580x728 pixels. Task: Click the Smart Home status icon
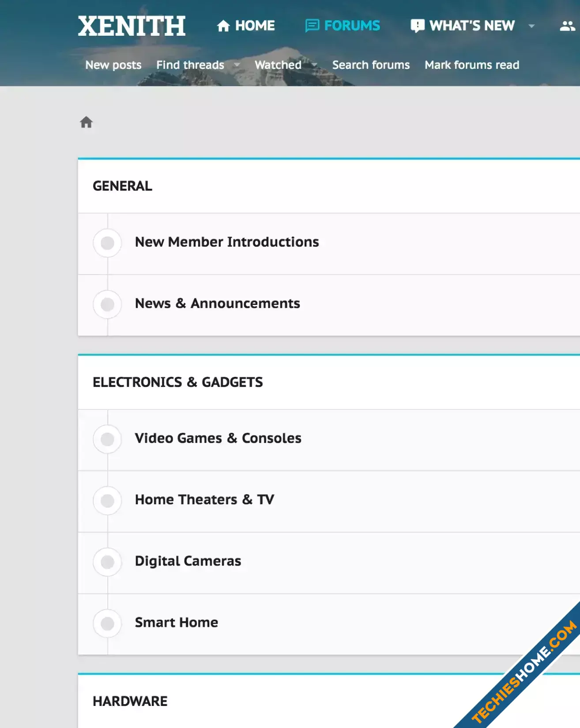(107, 623)
